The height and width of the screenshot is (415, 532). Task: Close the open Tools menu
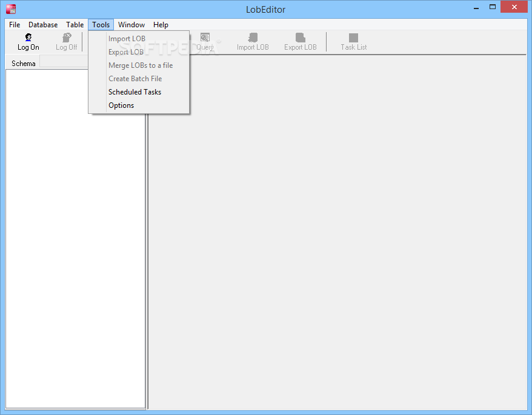click(x=101, y=25)
